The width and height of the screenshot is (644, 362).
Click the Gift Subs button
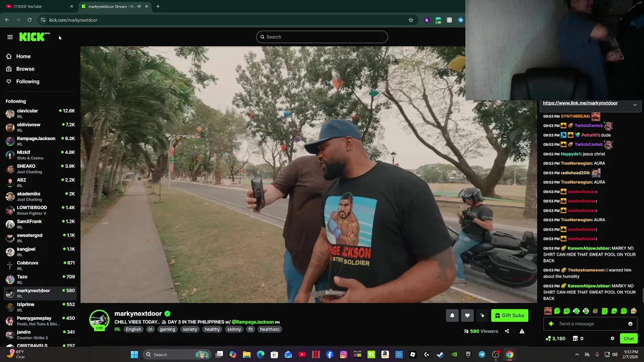(x=510, y=315)
